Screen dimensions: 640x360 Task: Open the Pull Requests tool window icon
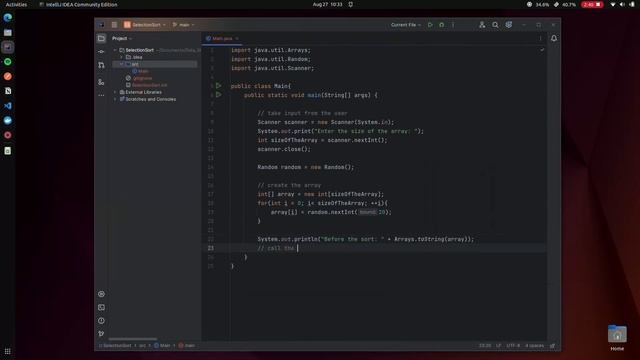pyautogui.click(x=101, y=65)
